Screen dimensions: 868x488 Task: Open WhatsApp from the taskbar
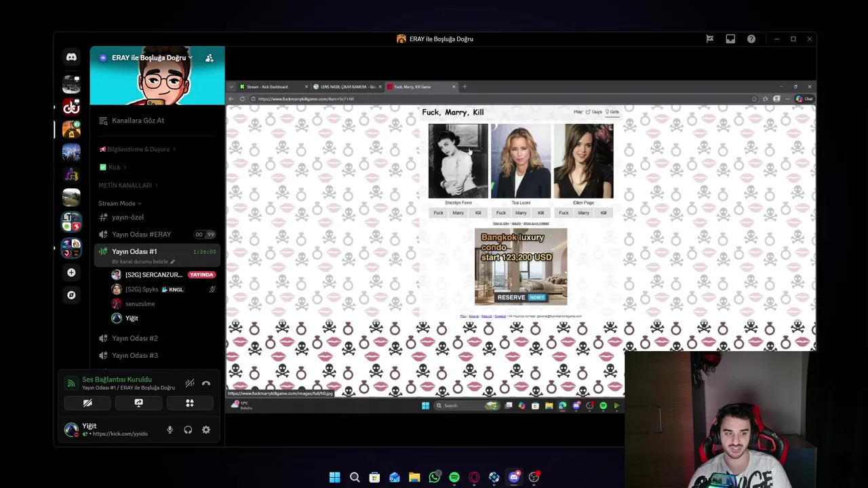click(435, 477)
